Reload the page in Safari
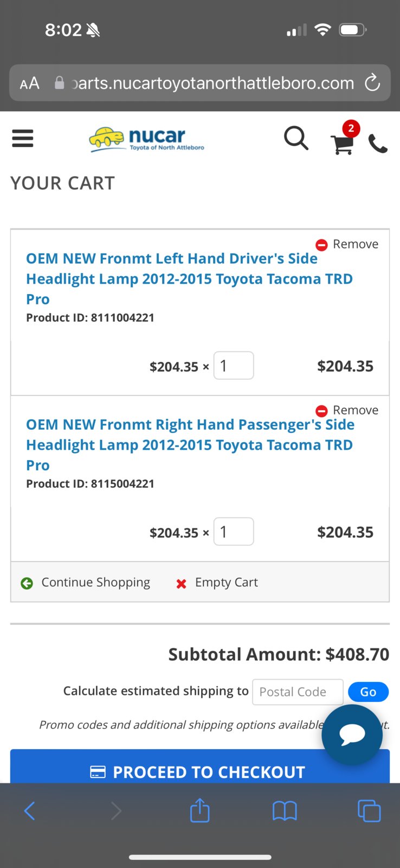Screen dimensions: 400x868 tap(372, 83)
